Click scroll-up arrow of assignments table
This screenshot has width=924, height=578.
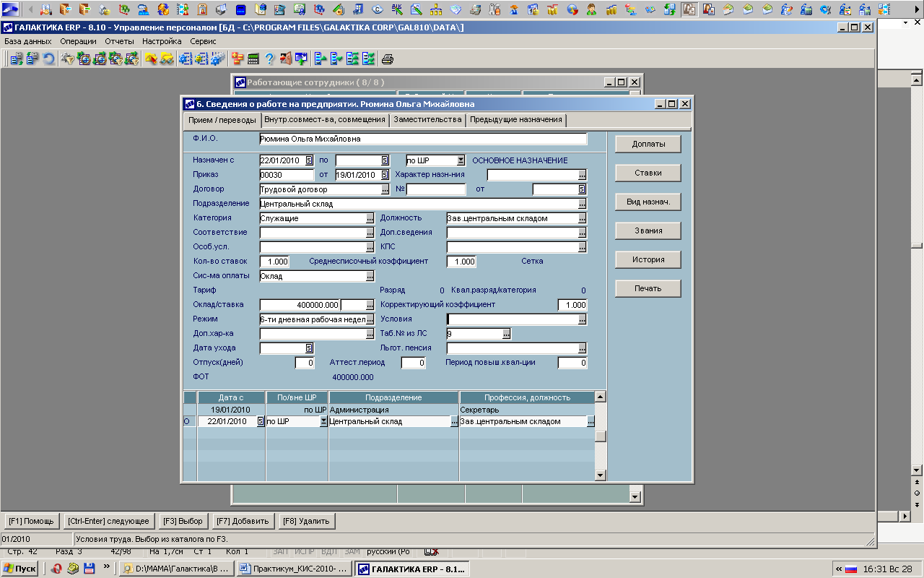[x=600, y=397]
